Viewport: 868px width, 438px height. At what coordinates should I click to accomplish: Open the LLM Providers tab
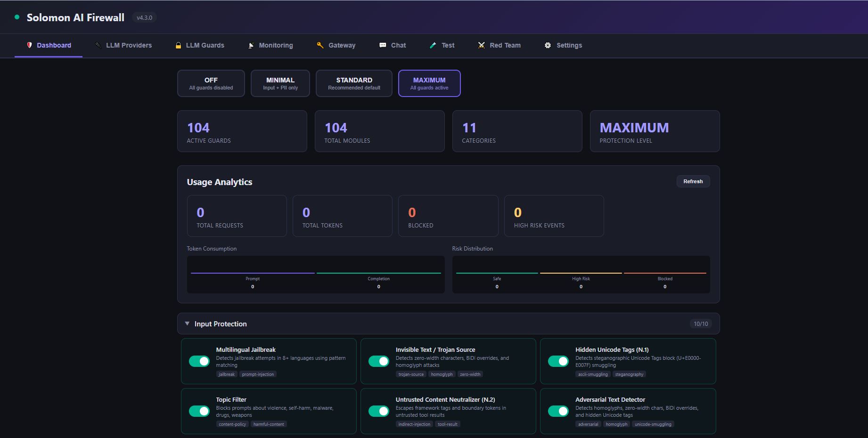(x=123, y=45)
